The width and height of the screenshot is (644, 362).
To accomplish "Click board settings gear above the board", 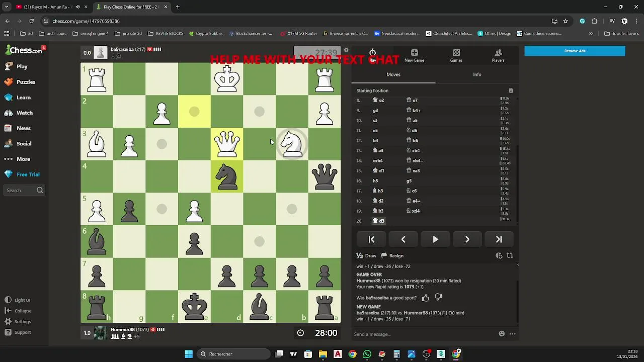I will coord(346,50).
